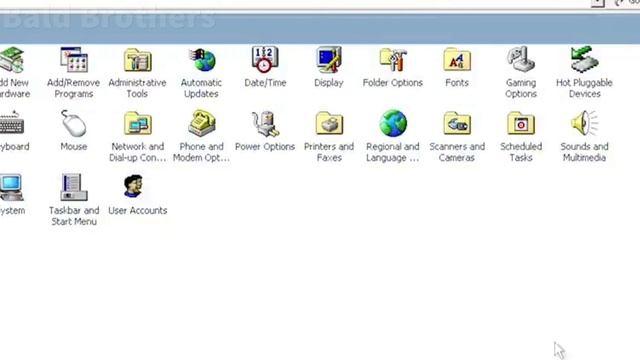Screen dimensions: 640x360
Task: Select the Keyboard icon
Action: [x=11, y=123]
